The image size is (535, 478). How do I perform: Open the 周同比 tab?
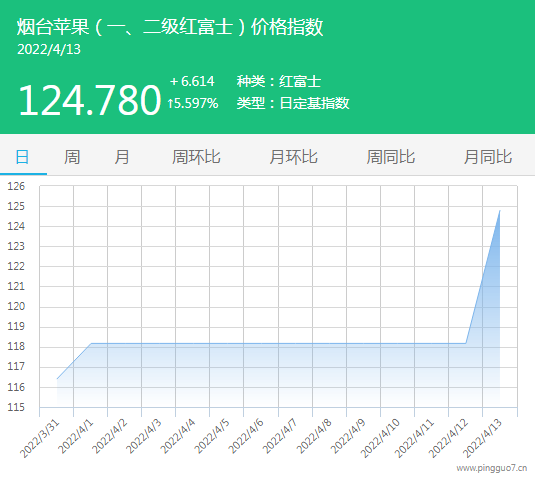pos(390,157)
